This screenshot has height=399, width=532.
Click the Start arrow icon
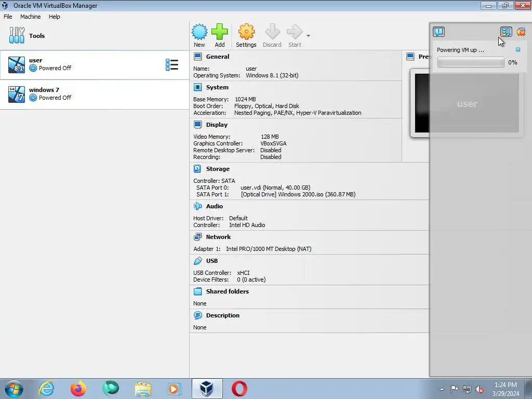pos(295,32)
